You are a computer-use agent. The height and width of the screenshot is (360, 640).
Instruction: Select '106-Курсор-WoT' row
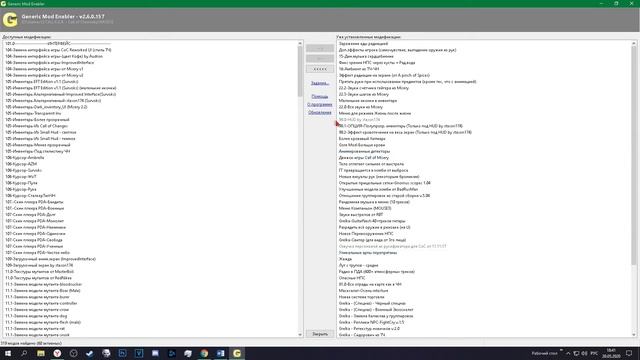coord(21,176)
